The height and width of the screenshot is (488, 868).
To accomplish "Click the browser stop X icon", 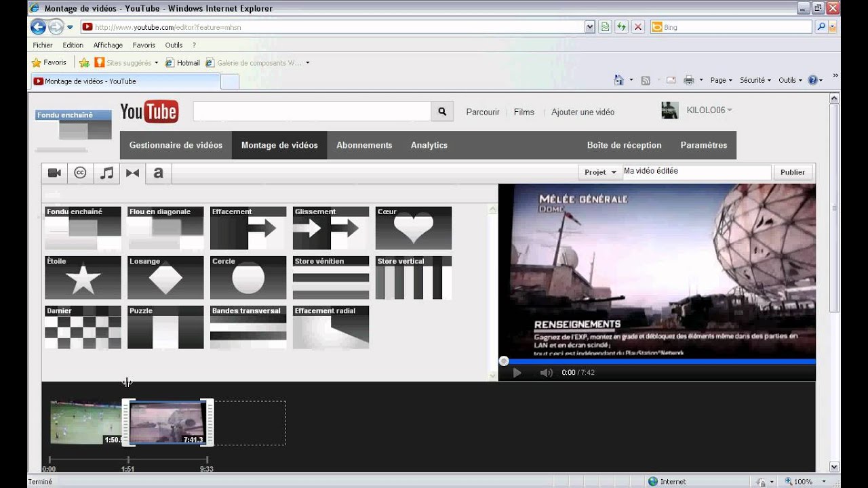I will click(x=638, y=27).
